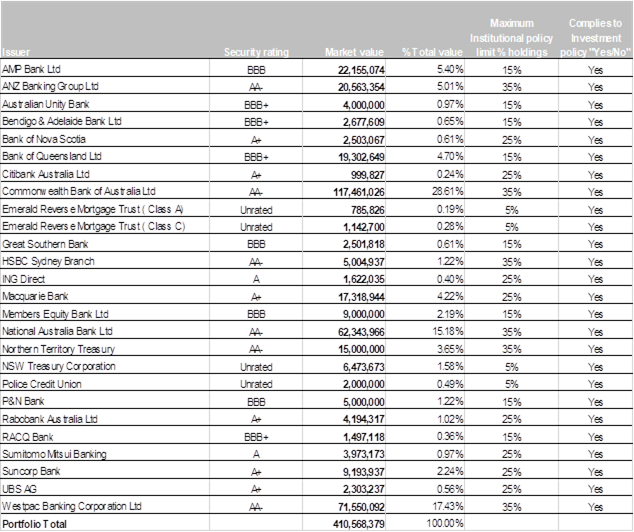This screenshot has width=634, height=532.
Task: Click the Portfolio Total market value amount
Action: pyautogui.click(x=356, y=523)
